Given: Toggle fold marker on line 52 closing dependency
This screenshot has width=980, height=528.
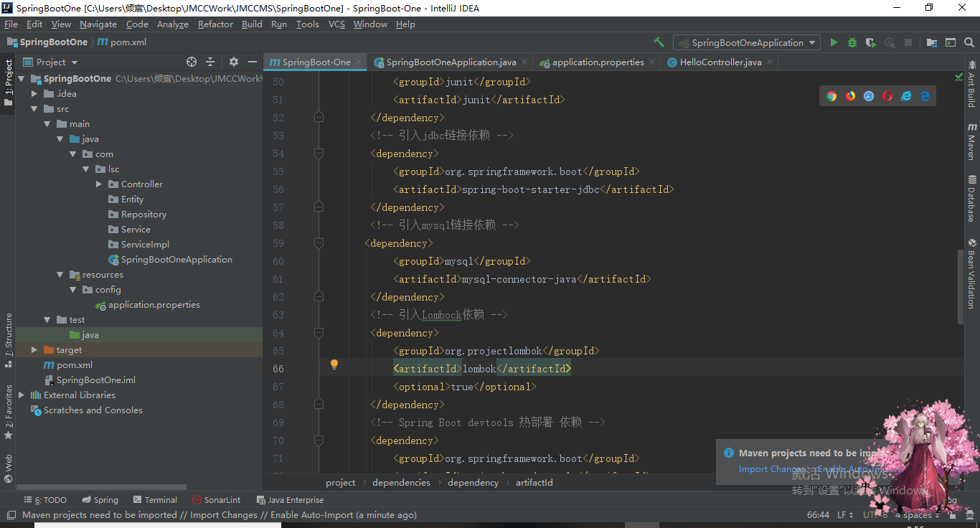Looking at the screenshot, I should click(319, 117).
